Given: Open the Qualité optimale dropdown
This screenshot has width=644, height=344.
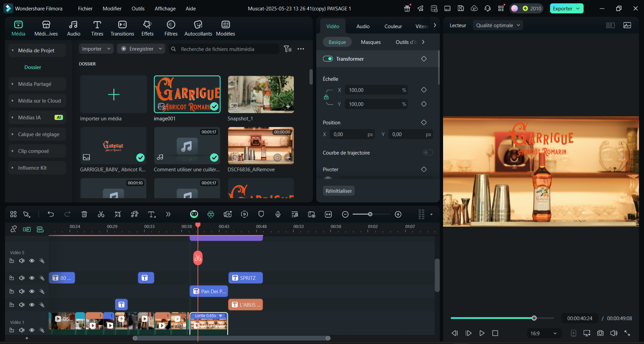Looking at the screenshot, I should click(x=498, y=25).
